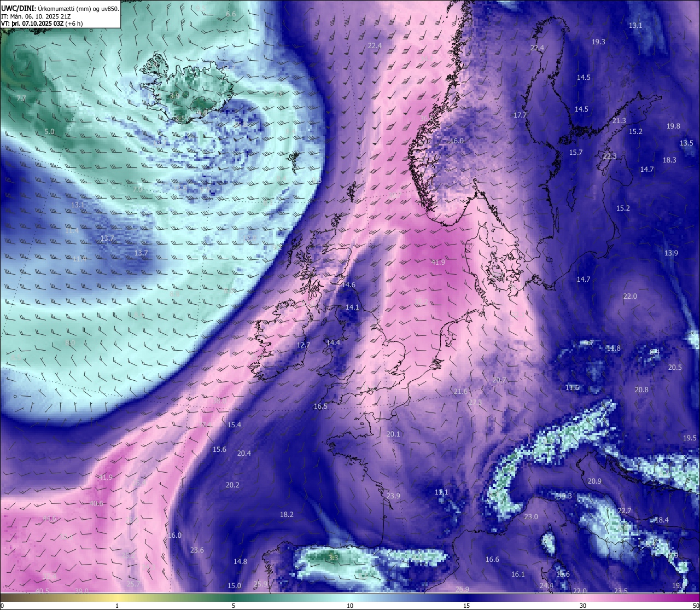
Task: Click the map value '23.0'
Action: pyautogui.click(x=531, y=517)
